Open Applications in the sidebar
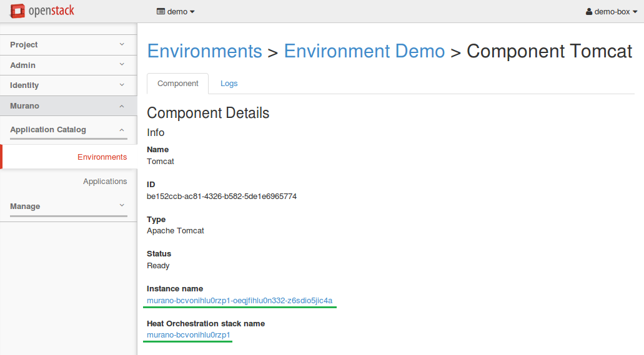Screen dimensions: 644x355 (x=105, y=182)
